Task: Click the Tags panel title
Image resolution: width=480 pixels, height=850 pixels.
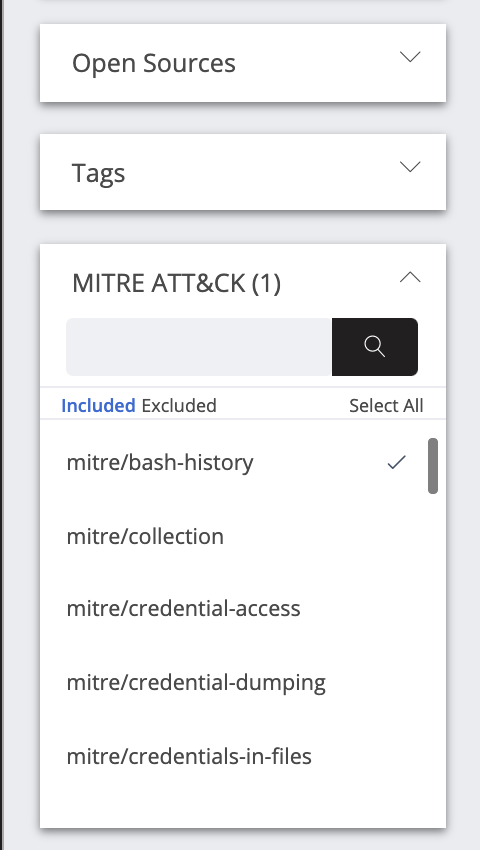Action: pyautogui.click(x=99, y=173)
